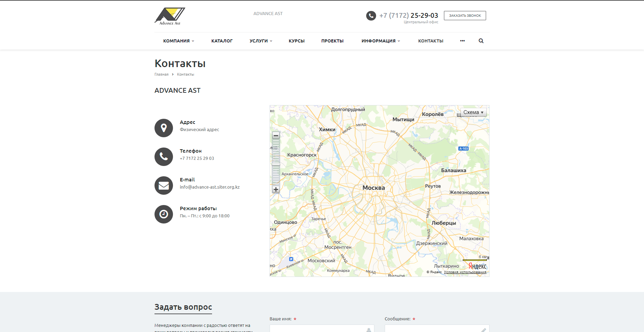Click the working hours clock icon
Viewport: 644px width, 332px height.
coord(164,214)
